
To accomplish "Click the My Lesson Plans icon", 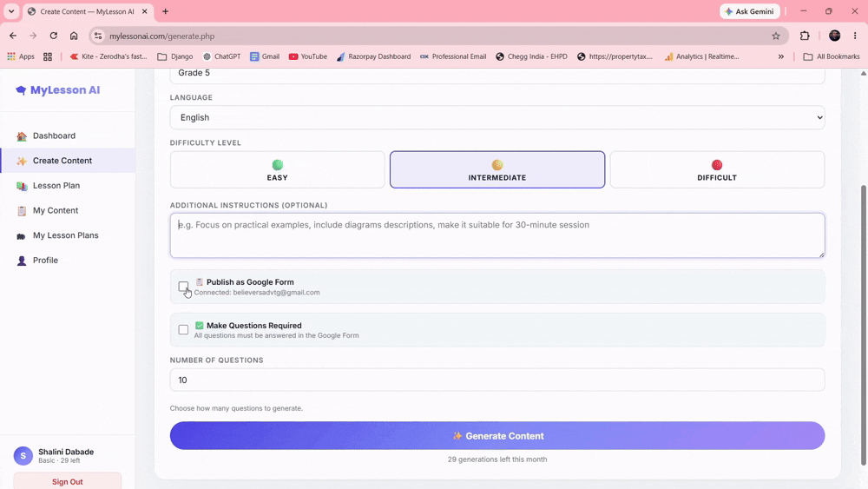I will pos(22,236).
